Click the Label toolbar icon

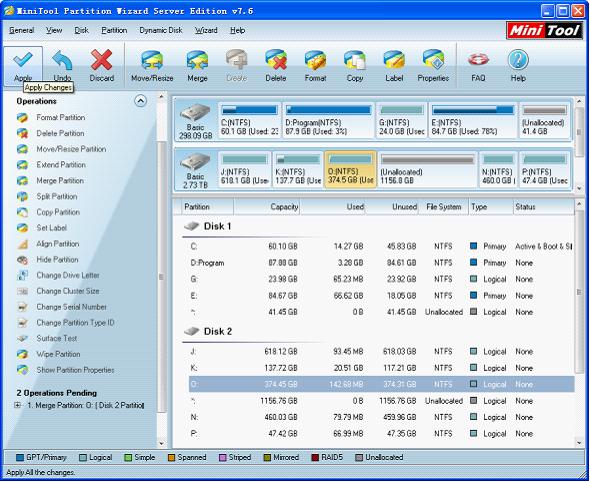[x=394, y=66]
